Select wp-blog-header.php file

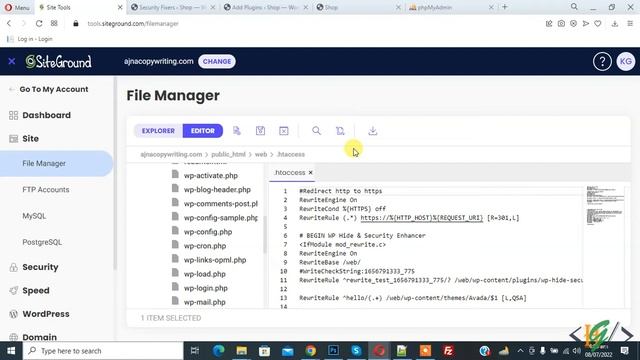[217, 190]
